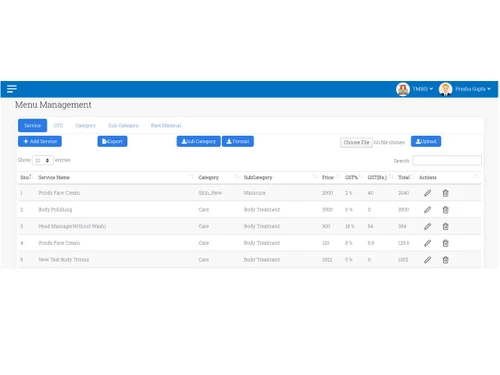Edit Ponds Face Cream row 1
Image resolution: width=500 pixels, height=375 pixels.
tap(427, 193)
